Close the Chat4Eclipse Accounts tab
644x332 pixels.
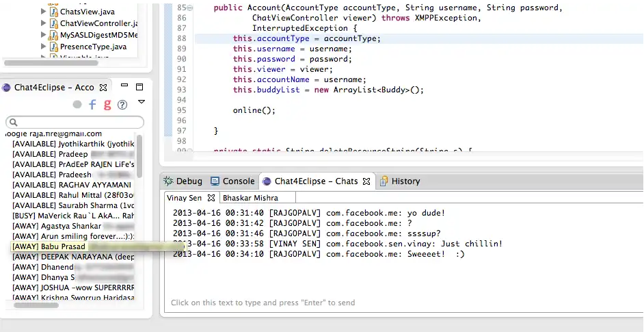click(x=103, y=88)
